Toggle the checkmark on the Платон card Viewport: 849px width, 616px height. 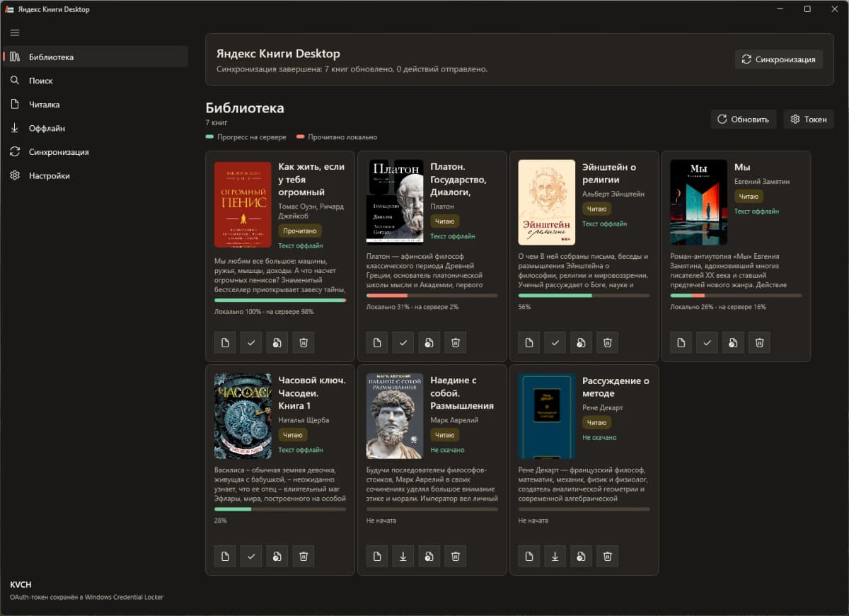[x=403, y=343]
